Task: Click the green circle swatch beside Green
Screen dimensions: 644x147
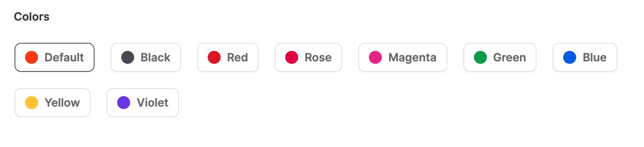Action: [480, 57]
